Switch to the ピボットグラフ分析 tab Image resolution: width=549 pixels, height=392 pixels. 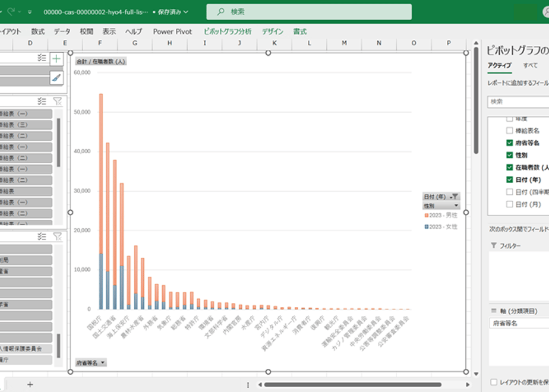(228, 31)
